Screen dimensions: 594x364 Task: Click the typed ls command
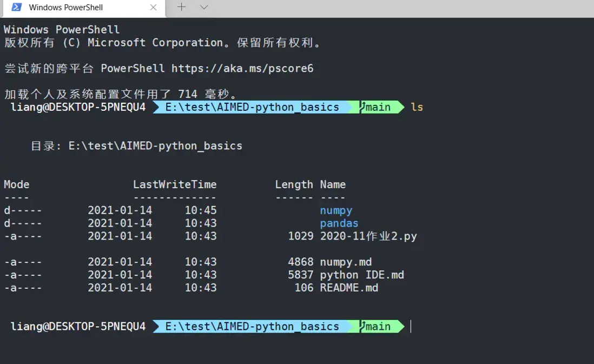[x=417, y=107]
